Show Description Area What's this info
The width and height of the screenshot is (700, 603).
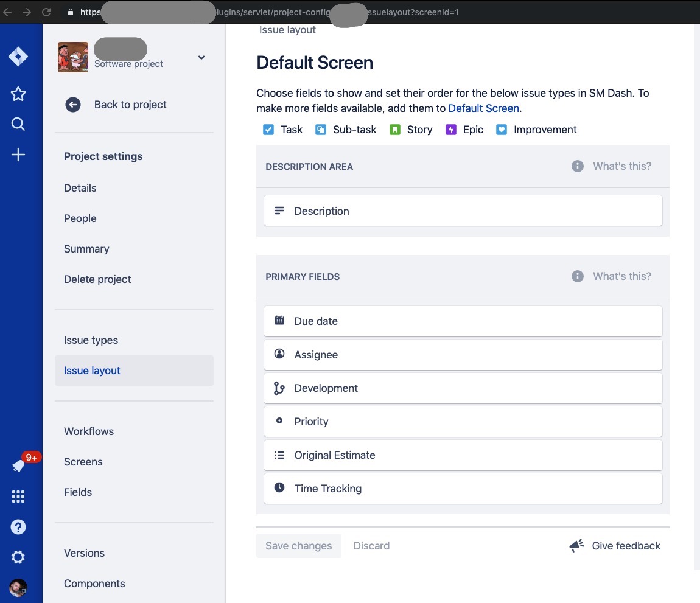pos(611,166)
